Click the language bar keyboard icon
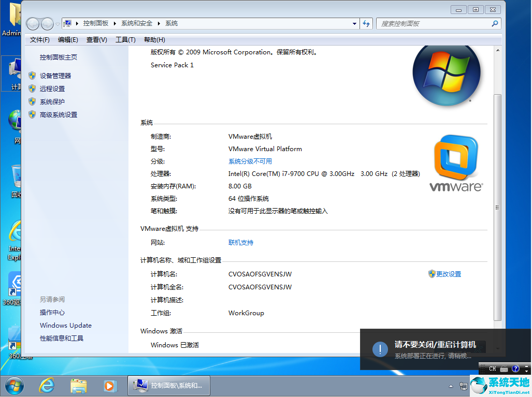 tap(504, 369)
